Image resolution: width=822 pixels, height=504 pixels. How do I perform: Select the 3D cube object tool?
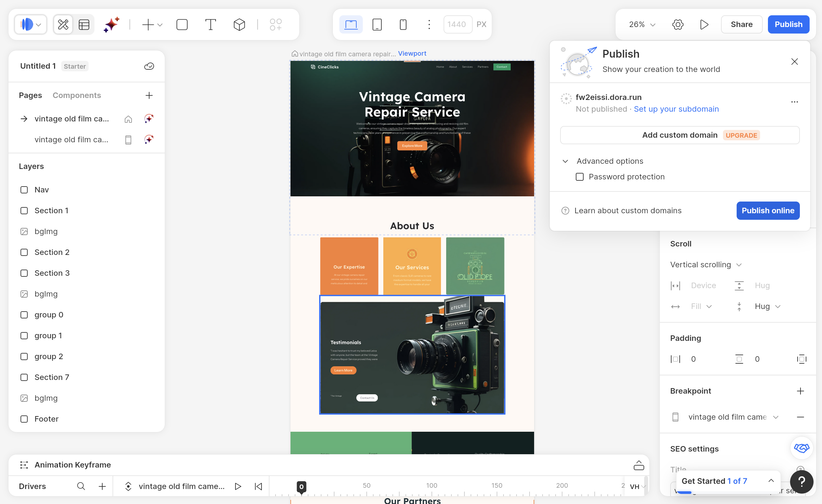pyautogui.click(x=239, y=24)
